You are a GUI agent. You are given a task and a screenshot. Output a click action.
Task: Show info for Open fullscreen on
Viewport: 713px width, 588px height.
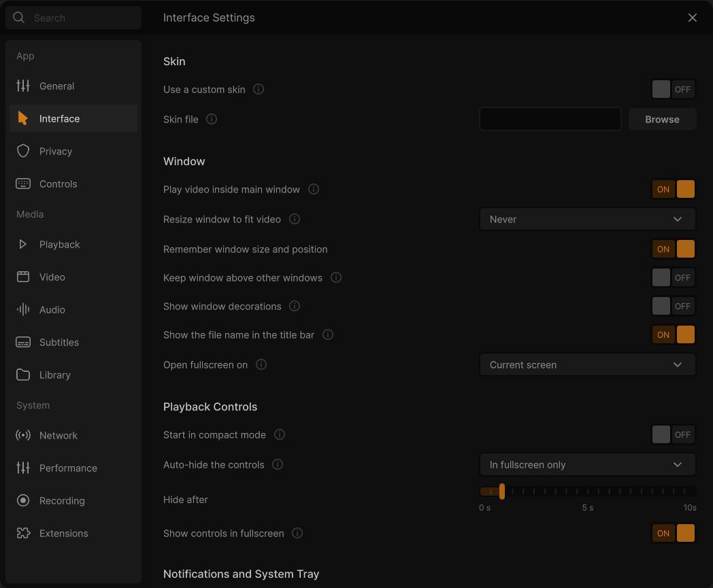point(261,364)
